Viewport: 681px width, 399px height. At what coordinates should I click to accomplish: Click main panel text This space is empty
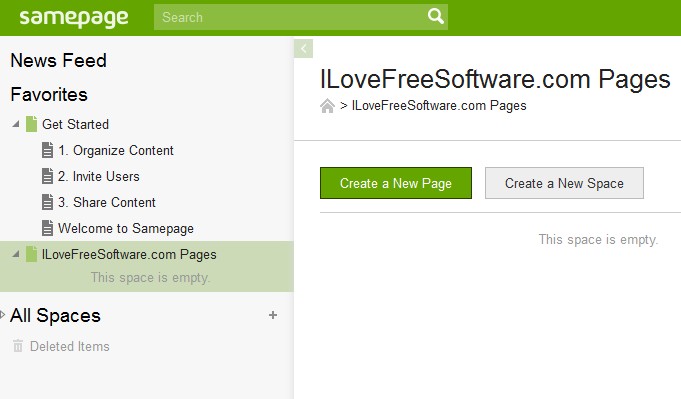(598, 240)
